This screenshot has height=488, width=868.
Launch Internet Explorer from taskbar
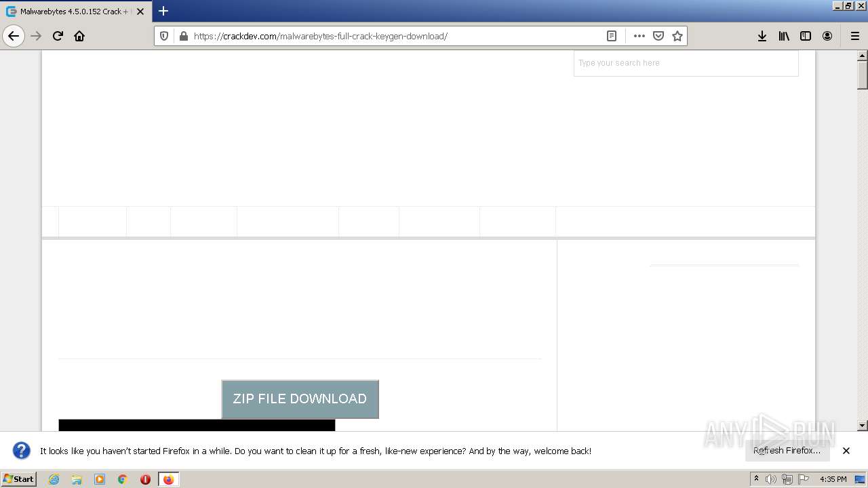click(54, 479)
